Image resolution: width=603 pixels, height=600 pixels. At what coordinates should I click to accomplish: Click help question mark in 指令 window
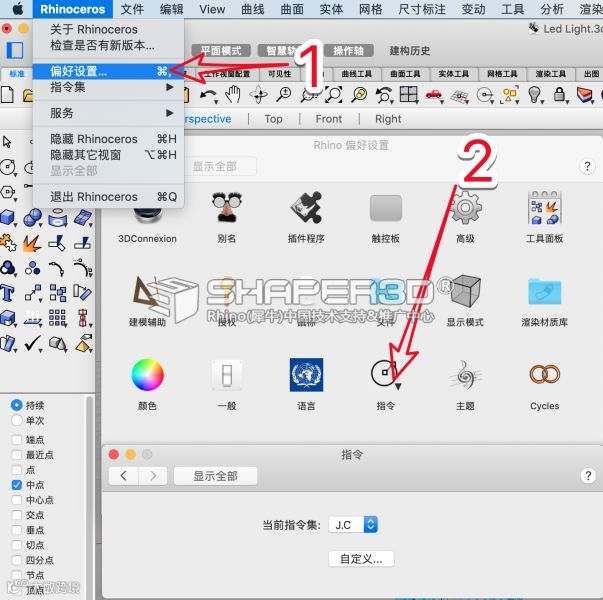tap(588, 476)
